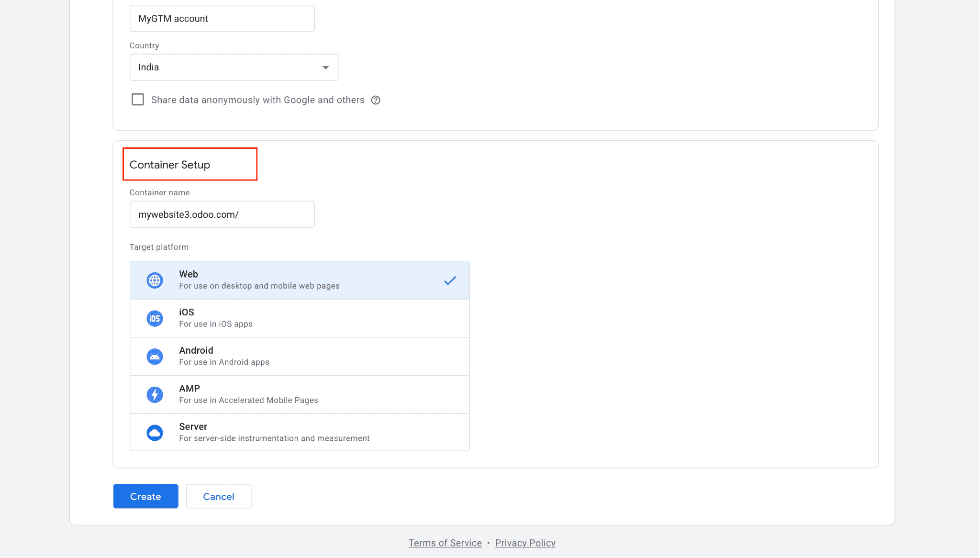Select the Android target platform option
This screenshot has width=980, height=558.
point(299,356)
